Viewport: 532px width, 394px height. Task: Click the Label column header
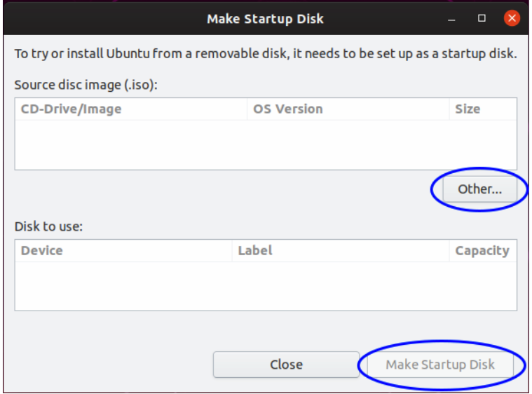tap(341, 250)
